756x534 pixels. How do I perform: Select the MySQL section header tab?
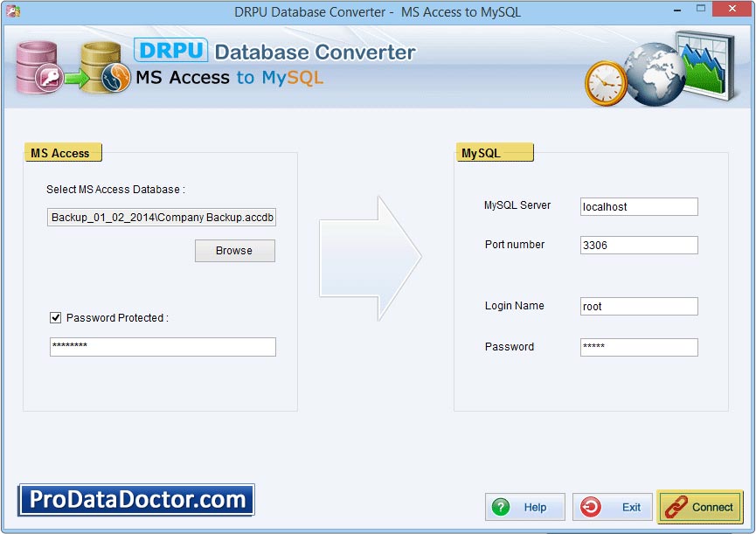[494, 152]
